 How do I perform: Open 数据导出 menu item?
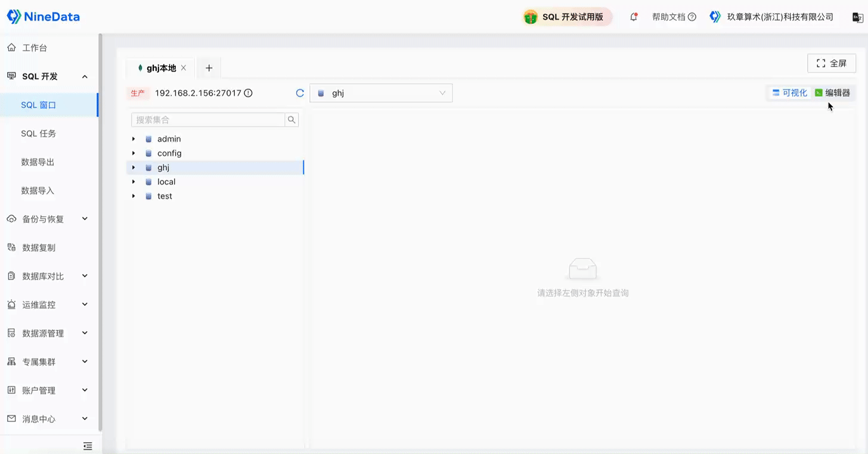pos(49,162)
